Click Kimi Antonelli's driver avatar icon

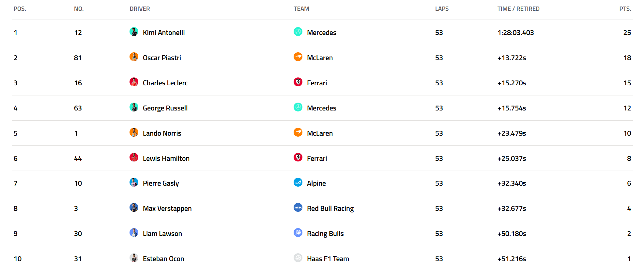point(134,32)
